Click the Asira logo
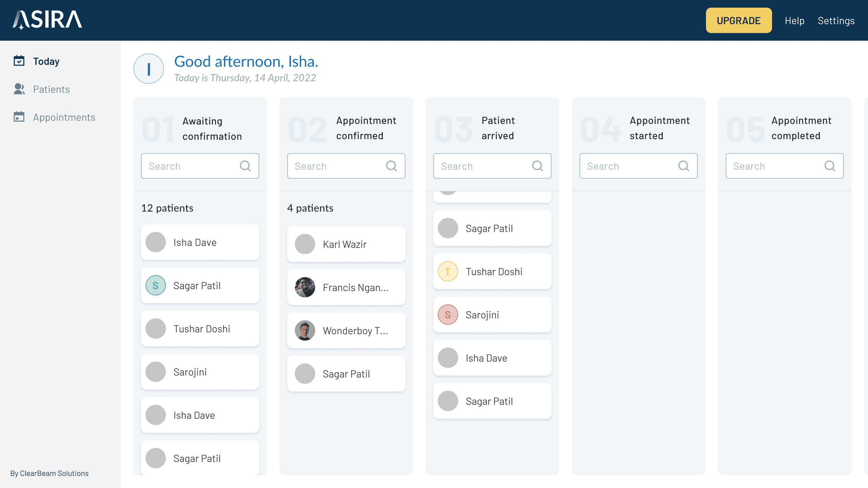This screenshot has width=868, height=488. (x=48, y=20)
